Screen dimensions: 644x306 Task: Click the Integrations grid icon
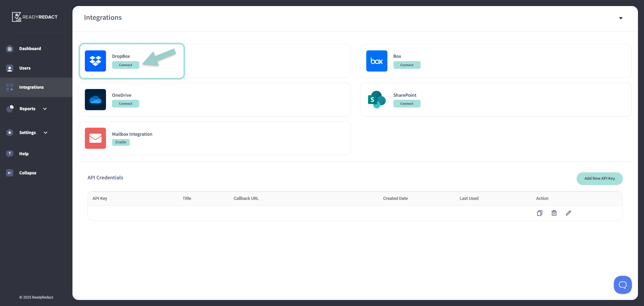pyautogui.click(x=10, y=87)
